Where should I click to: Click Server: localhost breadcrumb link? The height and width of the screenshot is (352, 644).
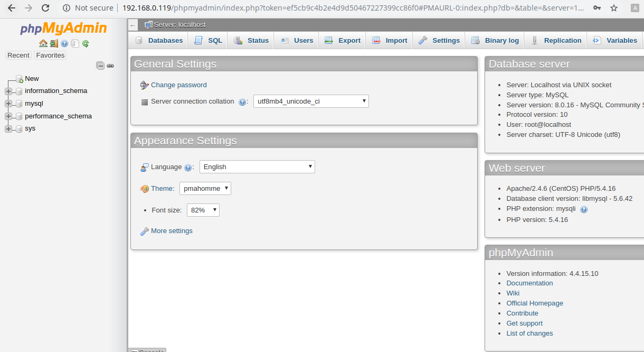click(179, 25)
